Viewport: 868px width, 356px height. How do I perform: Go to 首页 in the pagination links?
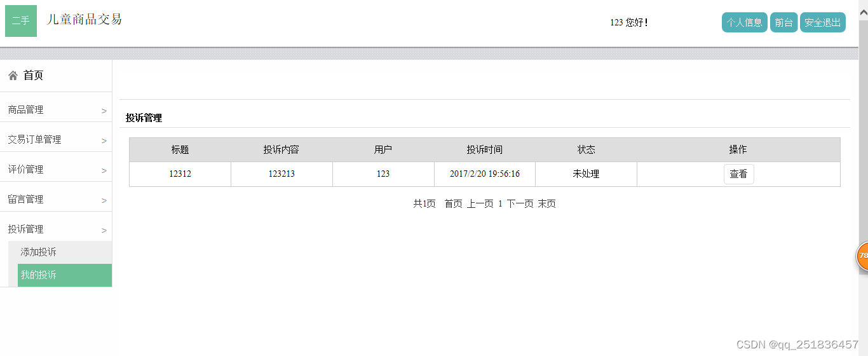[x=453, y=203]
